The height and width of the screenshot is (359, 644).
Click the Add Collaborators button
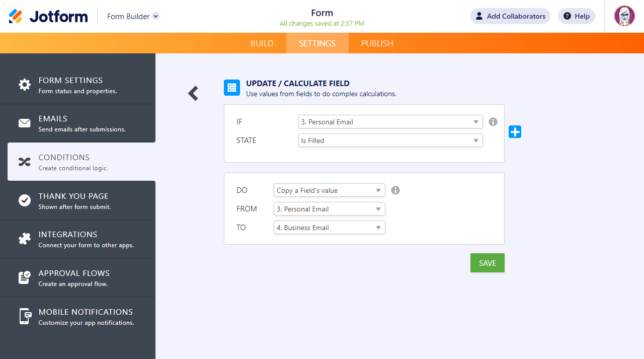(510, 16)
